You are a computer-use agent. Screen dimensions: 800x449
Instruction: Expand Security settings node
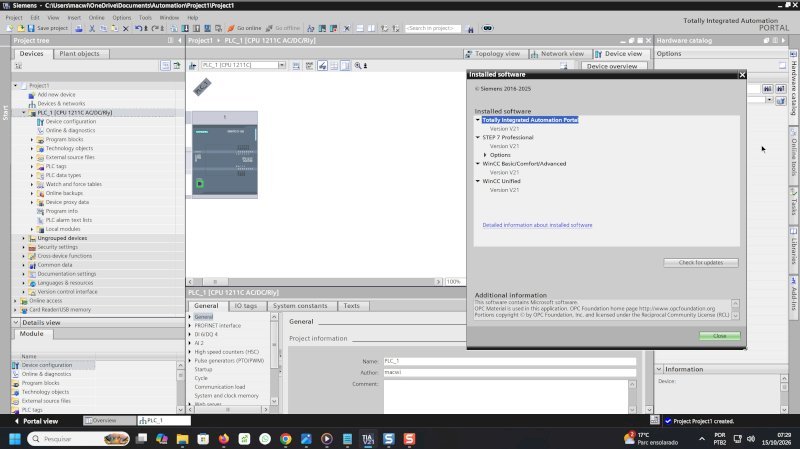[23, 247]
